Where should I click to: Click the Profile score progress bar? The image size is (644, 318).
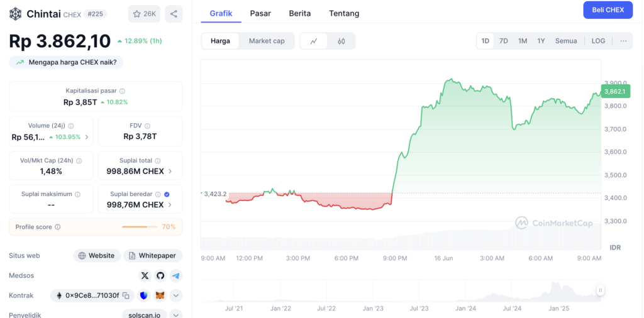(140, 227)
